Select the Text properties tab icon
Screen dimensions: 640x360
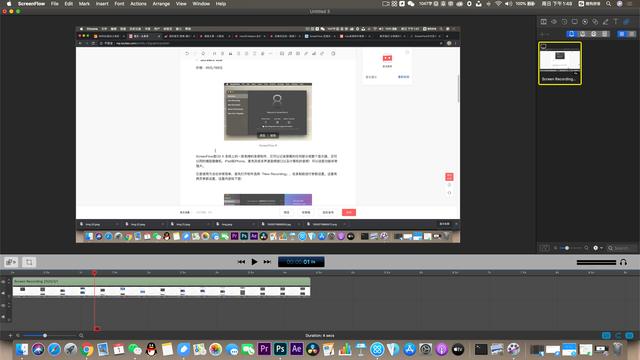616,22
